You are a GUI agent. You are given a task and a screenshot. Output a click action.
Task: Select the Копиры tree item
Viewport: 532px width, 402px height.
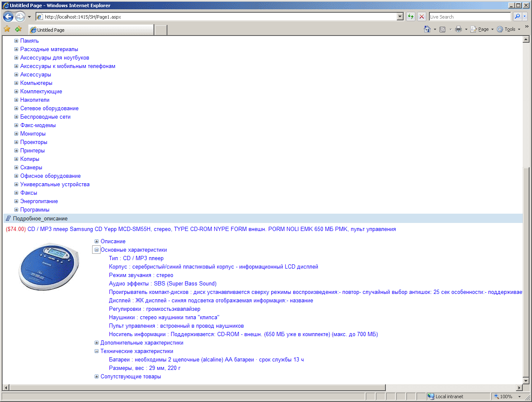click(x=30, y=159)
